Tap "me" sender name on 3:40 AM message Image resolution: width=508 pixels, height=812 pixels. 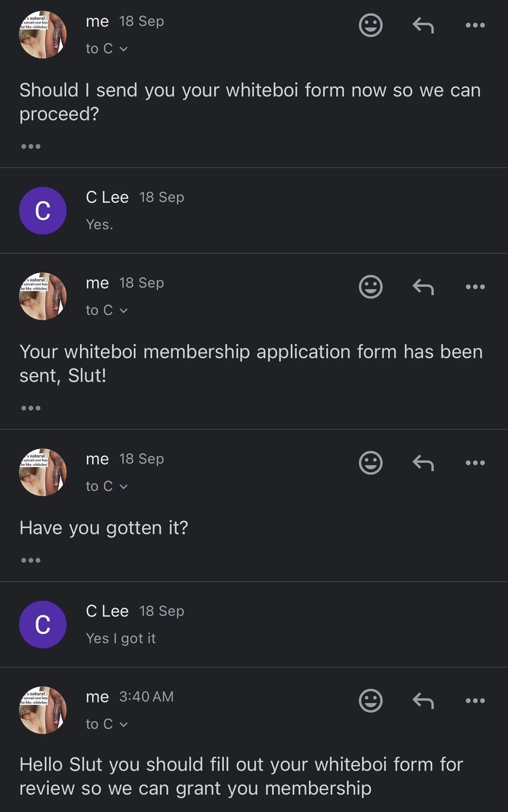97,697
